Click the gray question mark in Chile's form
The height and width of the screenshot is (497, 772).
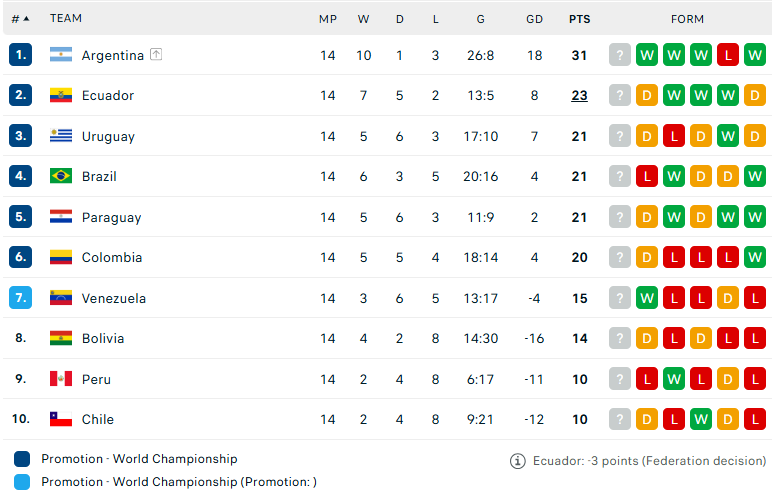620,419
